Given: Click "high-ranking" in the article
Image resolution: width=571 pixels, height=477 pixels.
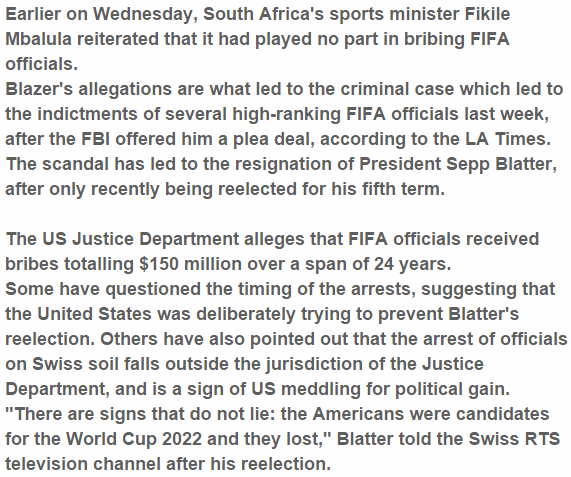Looking at the screenshot, I should coord(287,114).
